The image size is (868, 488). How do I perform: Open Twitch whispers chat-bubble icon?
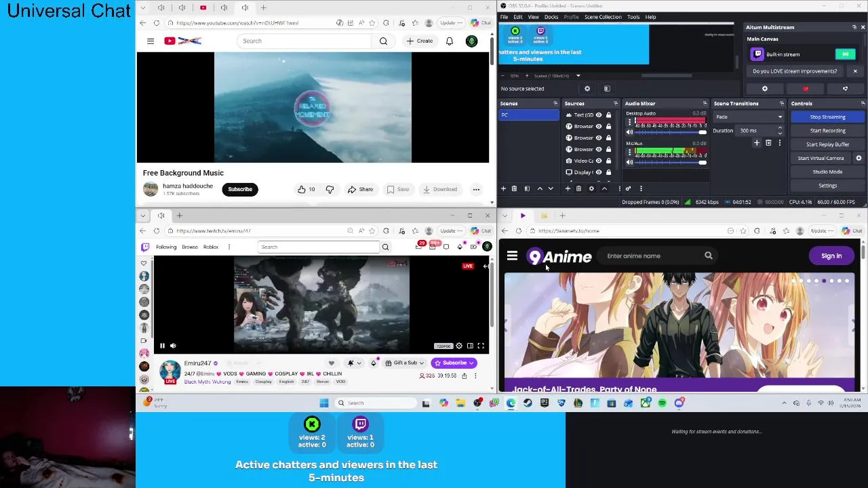446,247
